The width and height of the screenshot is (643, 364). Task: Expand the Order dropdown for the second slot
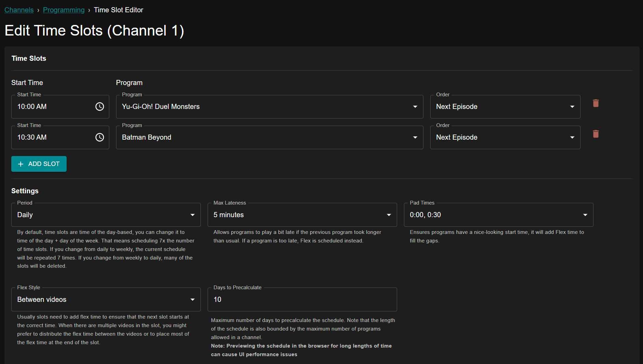click(x=572, y=137)
